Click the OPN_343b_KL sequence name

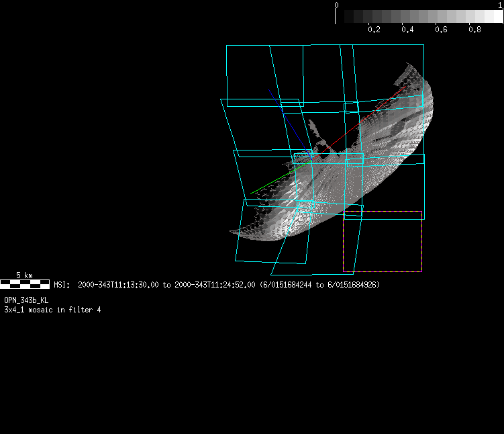coord(26,300)
